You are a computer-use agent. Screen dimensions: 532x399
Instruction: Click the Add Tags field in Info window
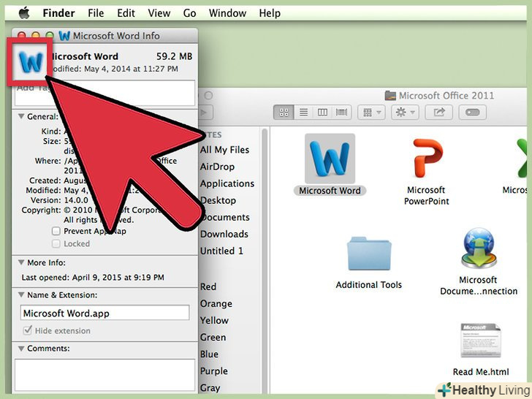(104, 93)
